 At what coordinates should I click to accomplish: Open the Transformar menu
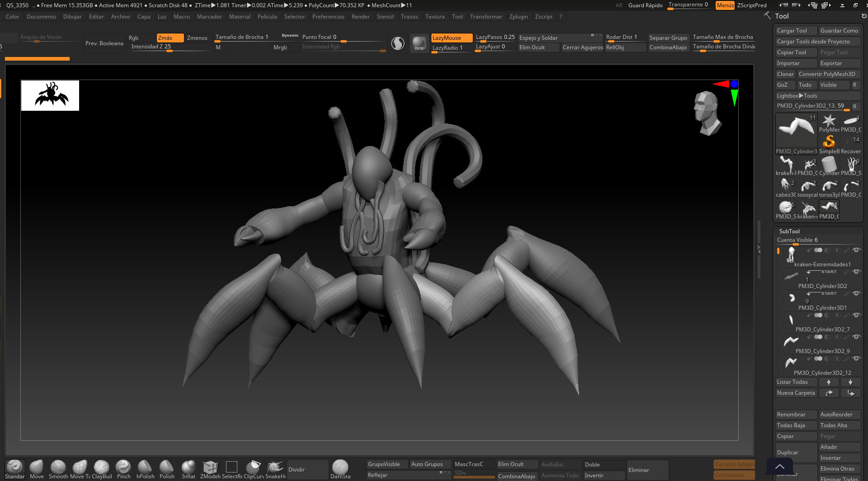[x=486, y=17]
